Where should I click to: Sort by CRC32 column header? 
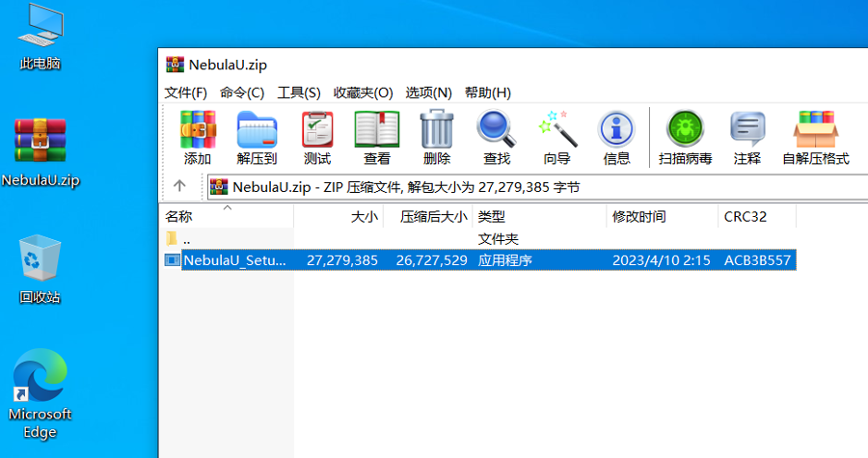click(x=757, y=216)
